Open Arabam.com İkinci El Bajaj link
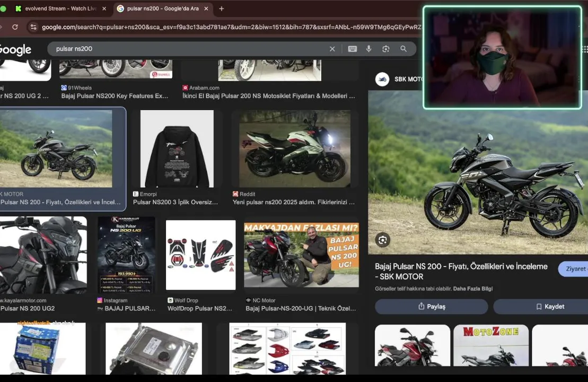Screen dimensions: 588x382 click(268, 96)
